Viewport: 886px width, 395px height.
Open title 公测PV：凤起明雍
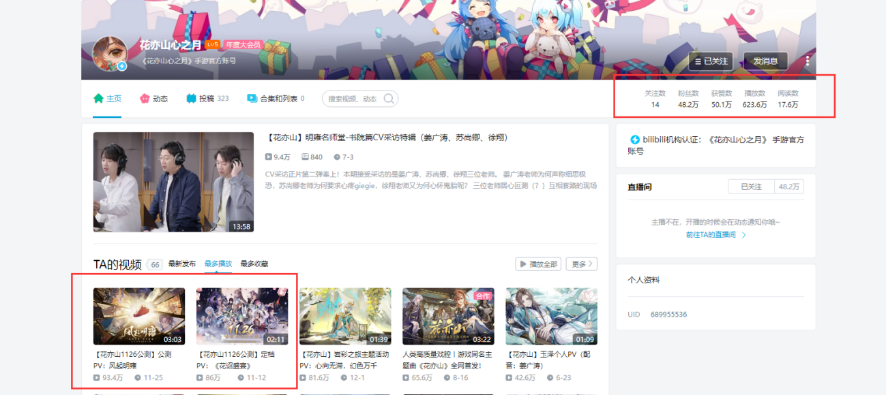pos(132,360)
